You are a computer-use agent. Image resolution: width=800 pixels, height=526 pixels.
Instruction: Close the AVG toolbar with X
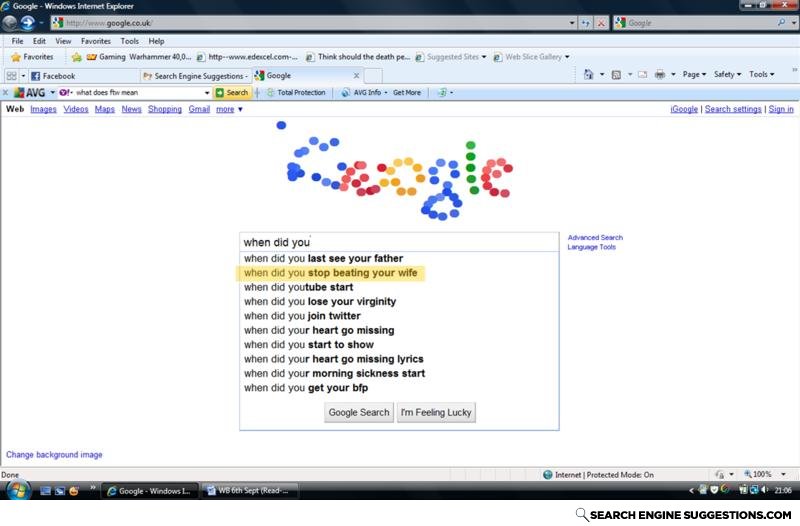(5, 93)
